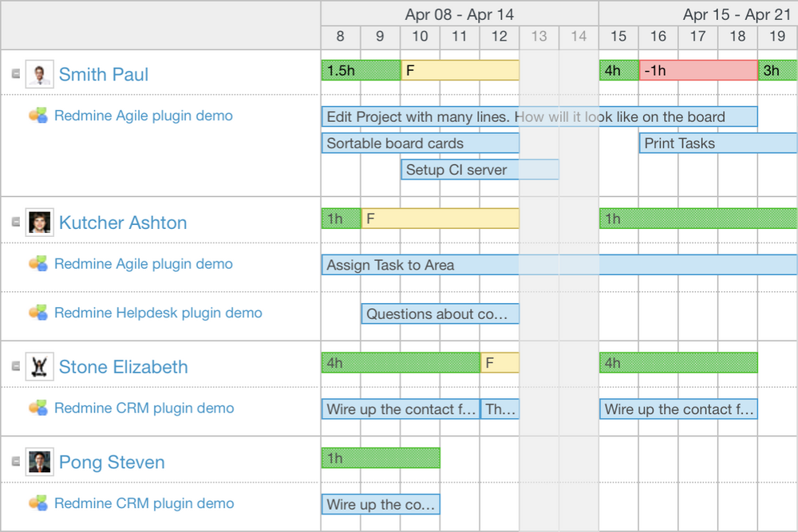Collapse the Kutcher Ashton row

(16, 223)
